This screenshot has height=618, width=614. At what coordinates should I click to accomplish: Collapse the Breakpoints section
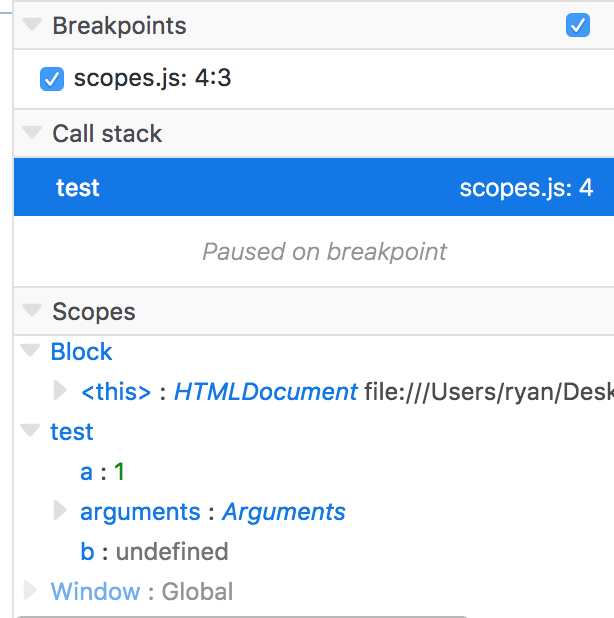click(33, 26)
